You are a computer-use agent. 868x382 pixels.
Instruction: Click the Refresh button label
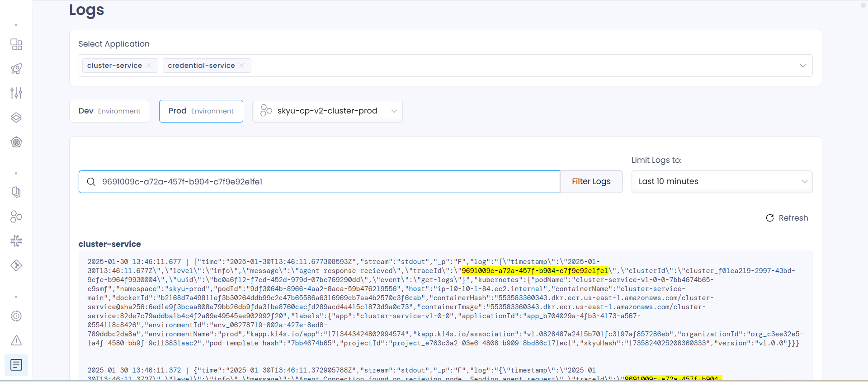pos(793,218)
